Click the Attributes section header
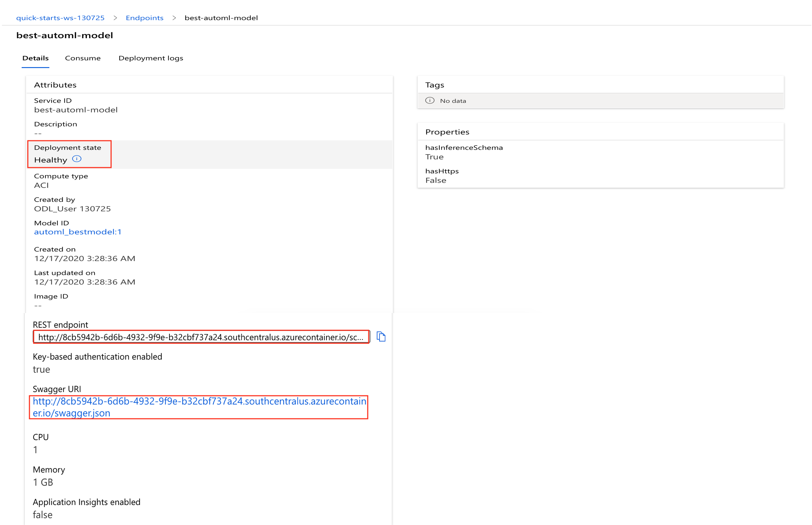 pyautogui.click(x=55, y=85)
